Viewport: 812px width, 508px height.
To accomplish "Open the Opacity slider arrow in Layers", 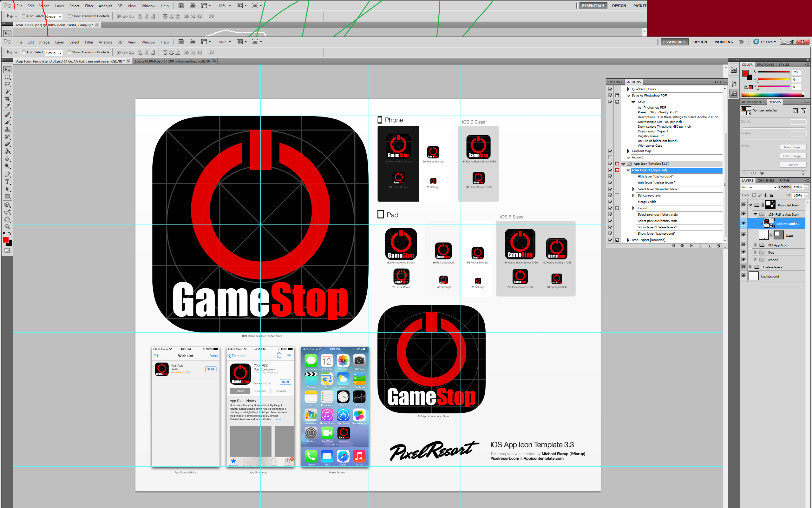I will [806, 187].
